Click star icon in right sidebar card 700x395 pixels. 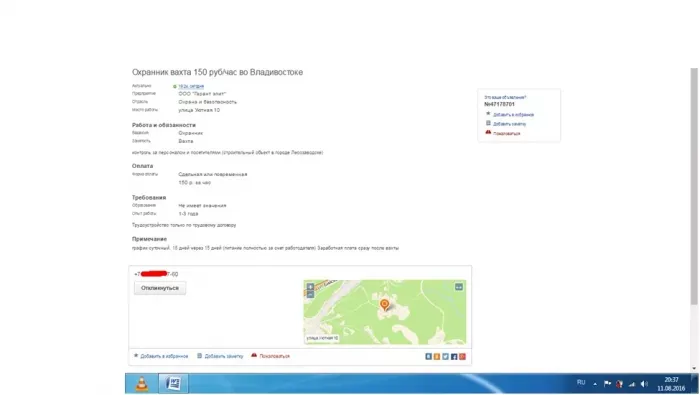tap(488, 114)
